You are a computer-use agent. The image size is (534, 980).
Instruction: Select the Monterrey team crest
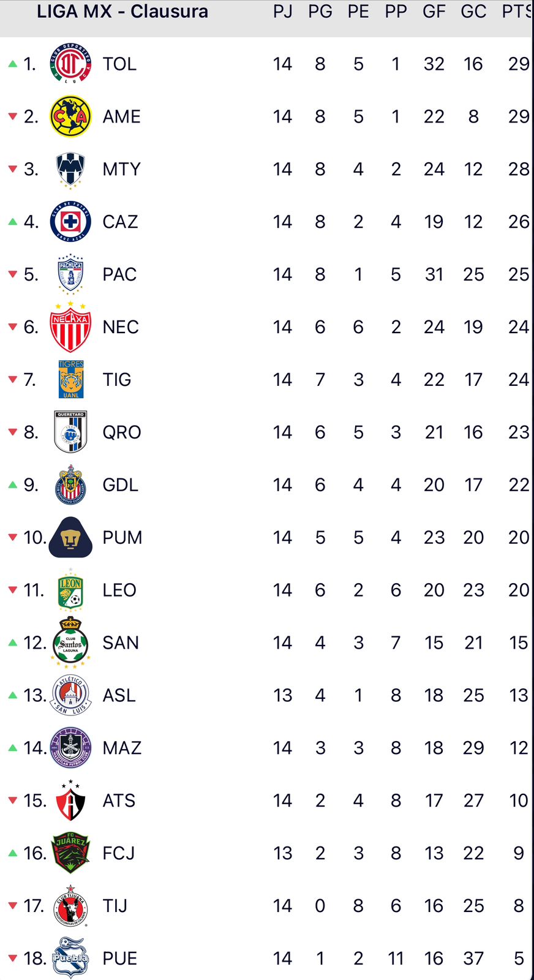(x=70, y=169)
